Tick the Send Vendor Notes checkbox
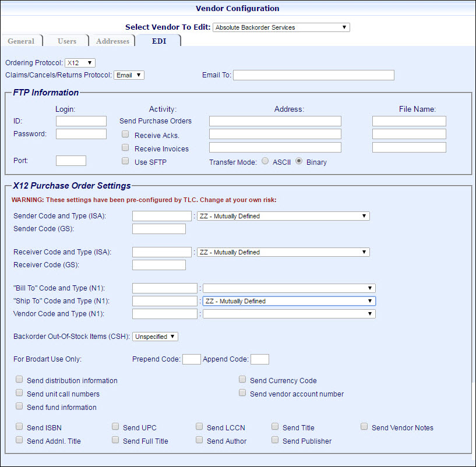The image size is (476, 467). (x=364, y=426)
